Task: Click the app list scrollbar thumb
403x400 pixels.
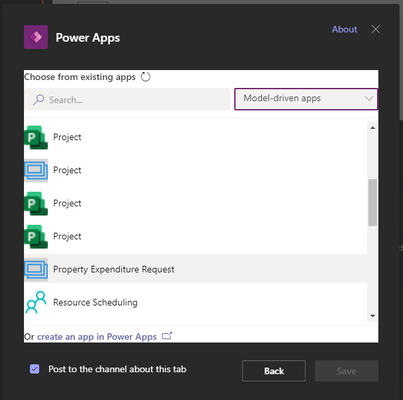Action: tap(373, 202)
